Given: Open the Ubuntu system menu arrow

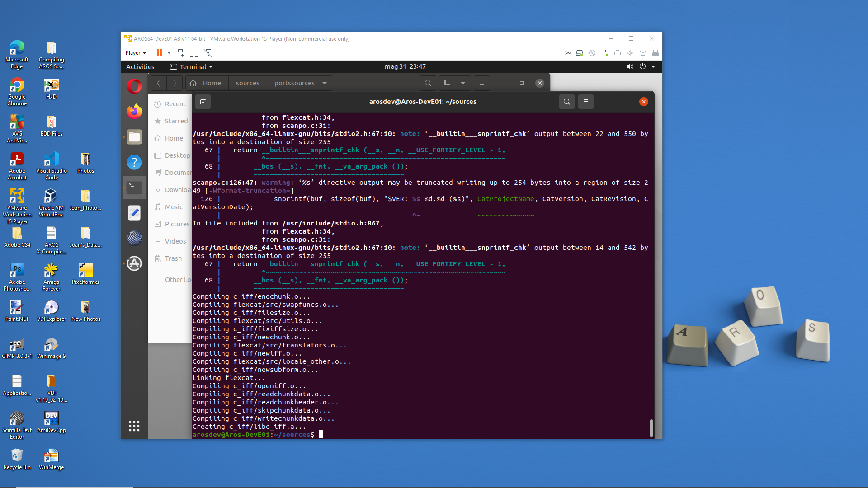Looking at the screenshot, I should (653, 66).
